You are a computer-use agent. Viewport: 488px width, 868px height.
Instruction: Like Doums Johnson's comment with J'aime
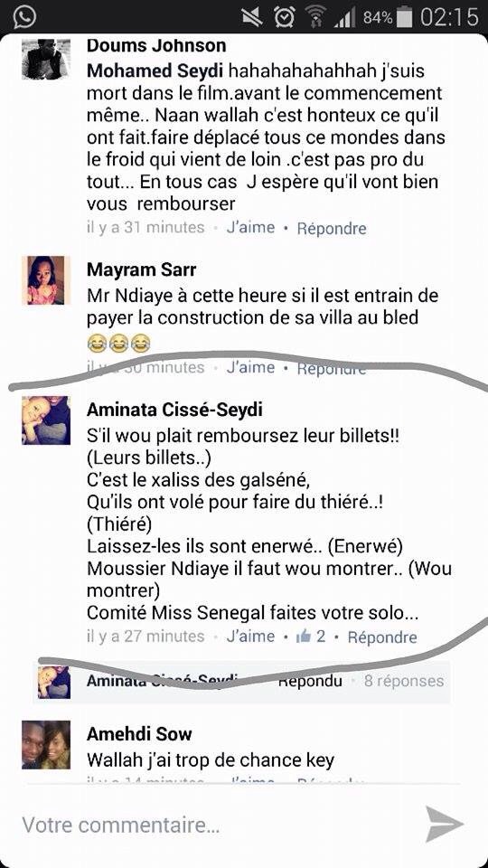250,228
